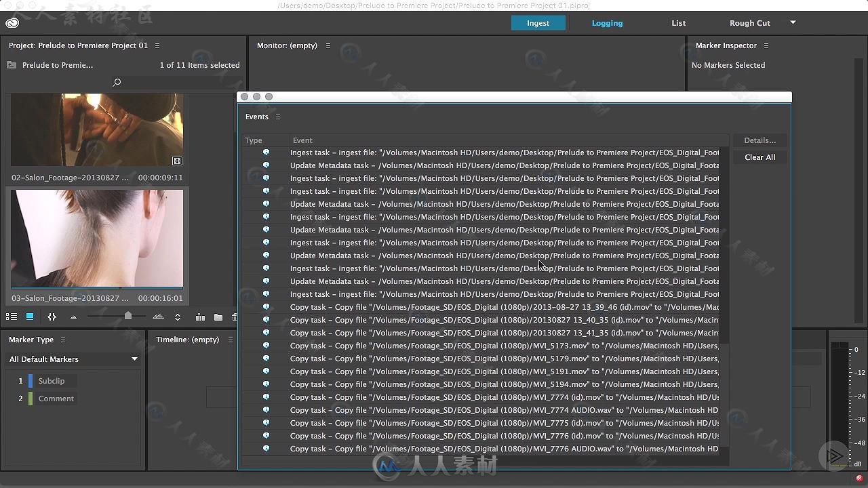Adjust the thumbnail size slider
Screen dimensions: 868x488
128,316
